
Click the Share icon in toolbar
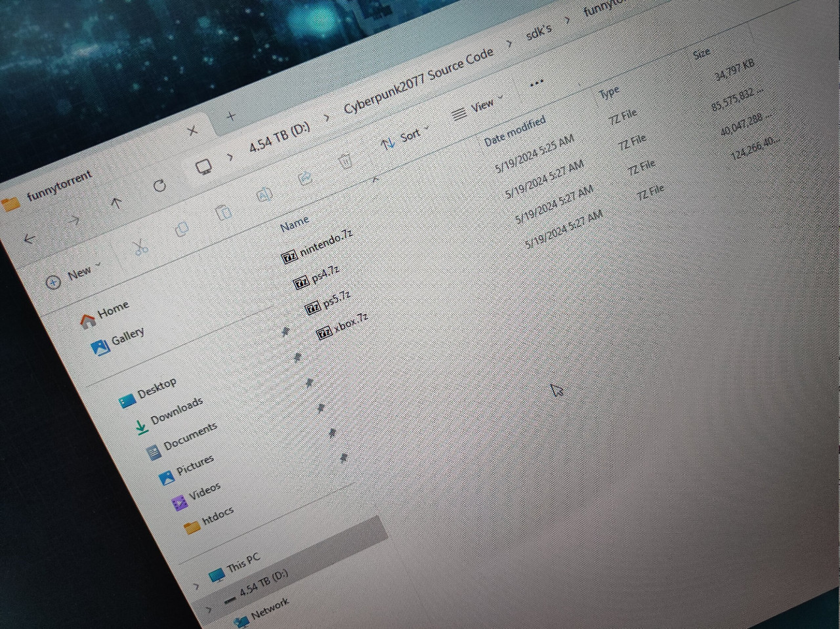(305, 178)
